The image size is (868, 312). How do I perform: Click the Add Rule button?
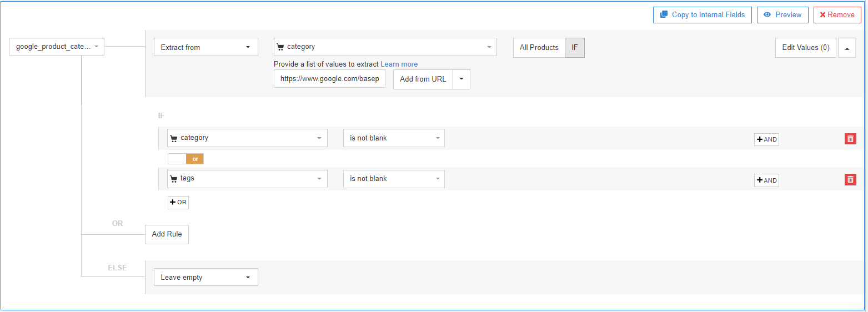(167, 234)
